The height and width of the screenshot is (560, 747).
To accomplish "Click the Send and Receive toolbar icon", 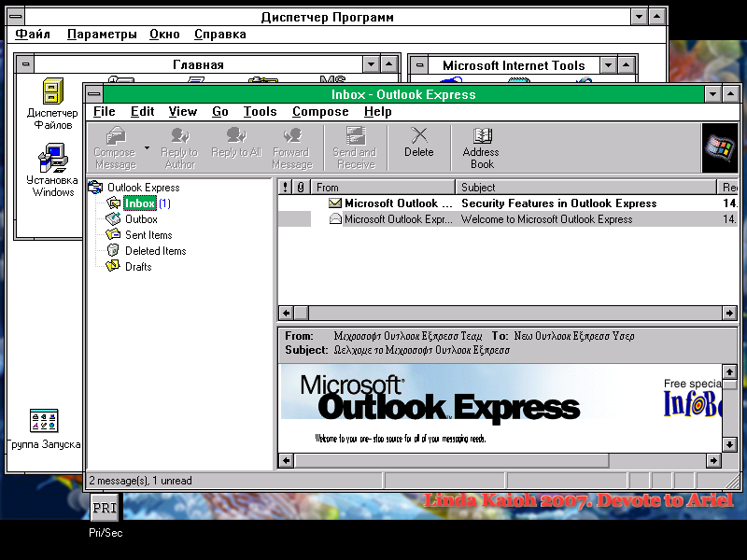I will tap(356, 135).
